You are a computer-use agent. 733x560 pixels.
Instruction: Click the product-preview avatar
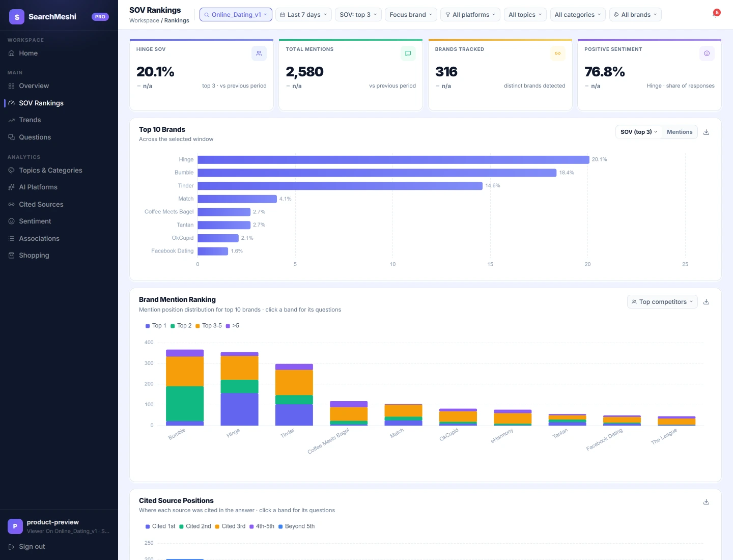(x=15, y=526)
